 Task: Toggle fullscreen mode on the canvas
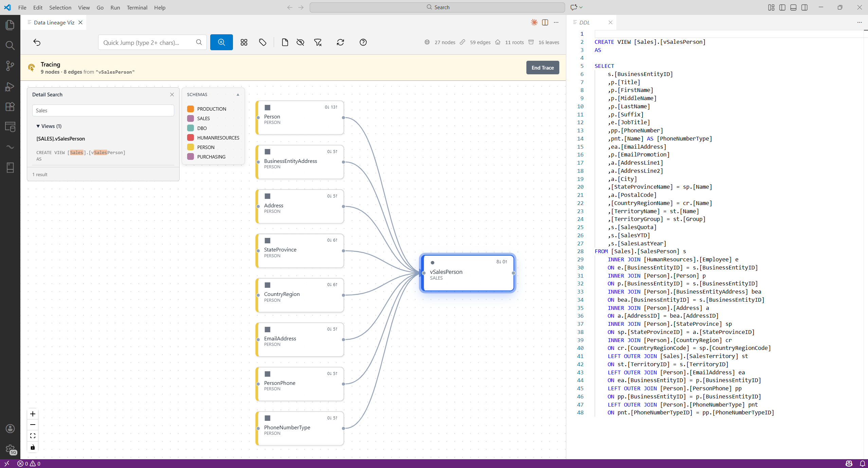pos(33,436)
